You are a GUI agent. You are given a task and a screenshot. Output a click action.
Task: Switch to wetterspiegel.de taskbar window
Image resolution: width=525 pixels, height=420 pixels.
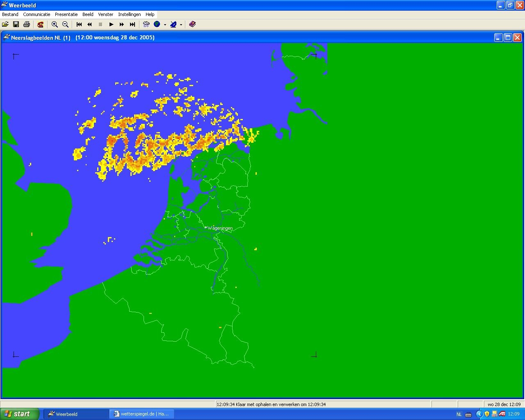click(142, 414)
